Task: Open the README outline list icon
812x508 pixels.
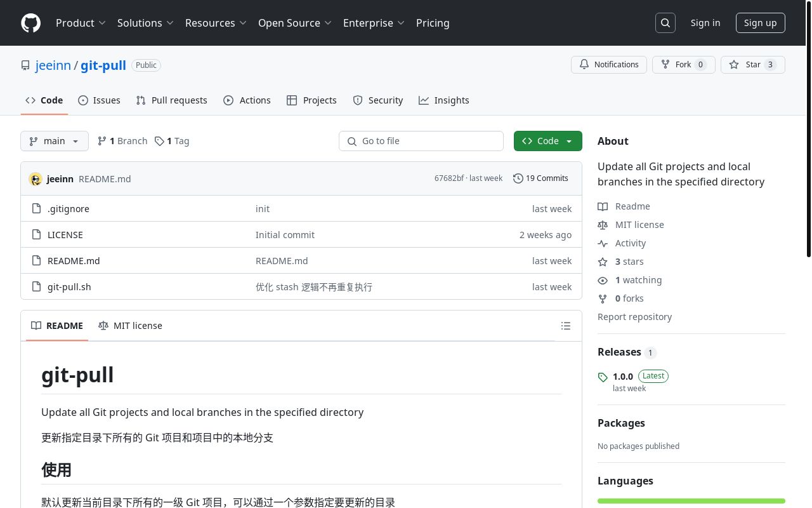Action: coord(566,326)
